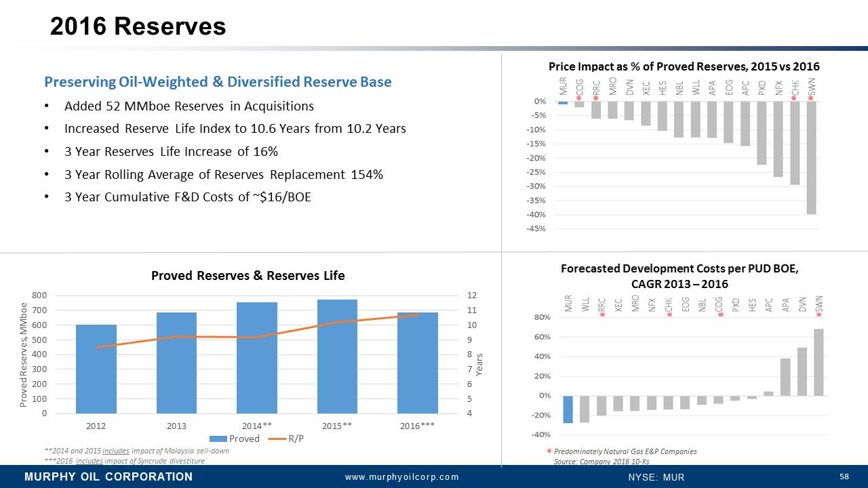Click 'Forecasted Development Costs per PUD BOE' title

tap(679, 276)
